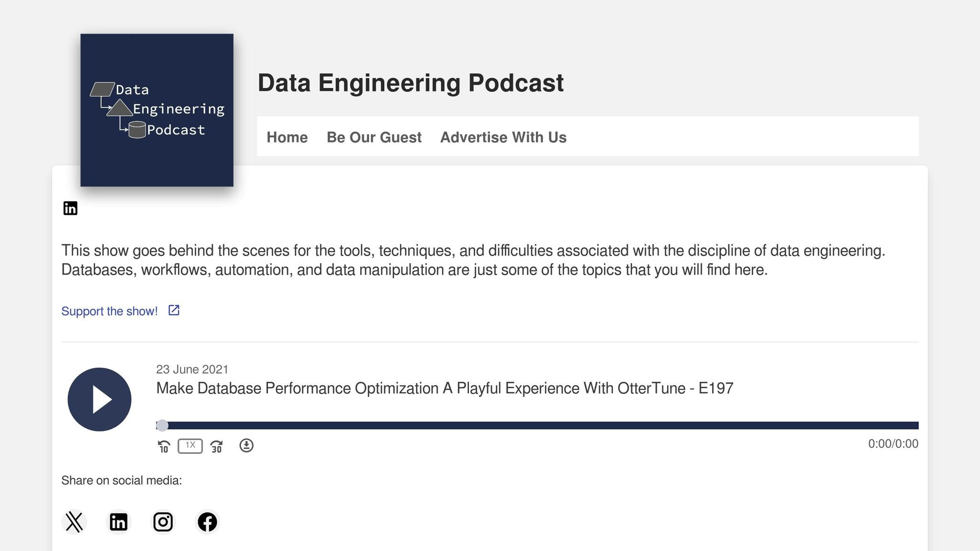Screen dimensions: 980x551
Task: Click the Data Engineering Podcast logo
Action: pos(157,110)
